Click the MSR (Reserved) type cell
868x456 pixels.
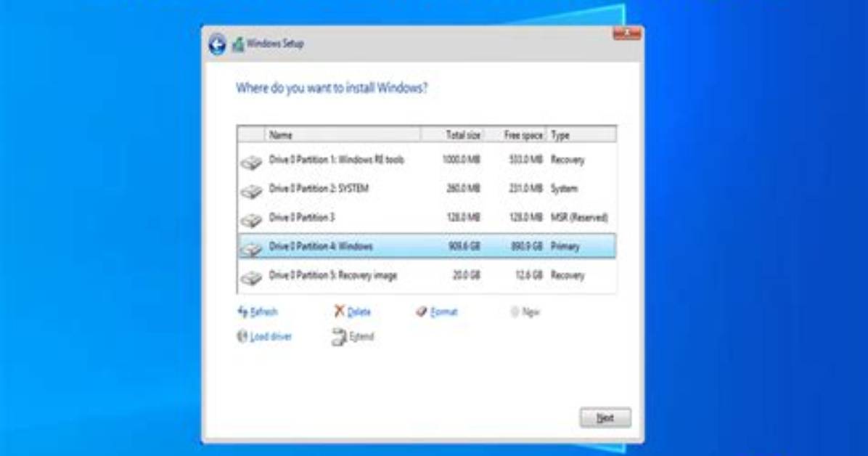pyautogui.click(x=579, y=218)
